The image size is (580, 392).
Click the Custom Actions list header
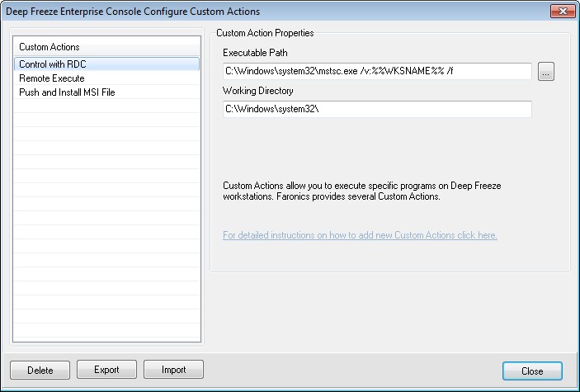click(107, 47)
